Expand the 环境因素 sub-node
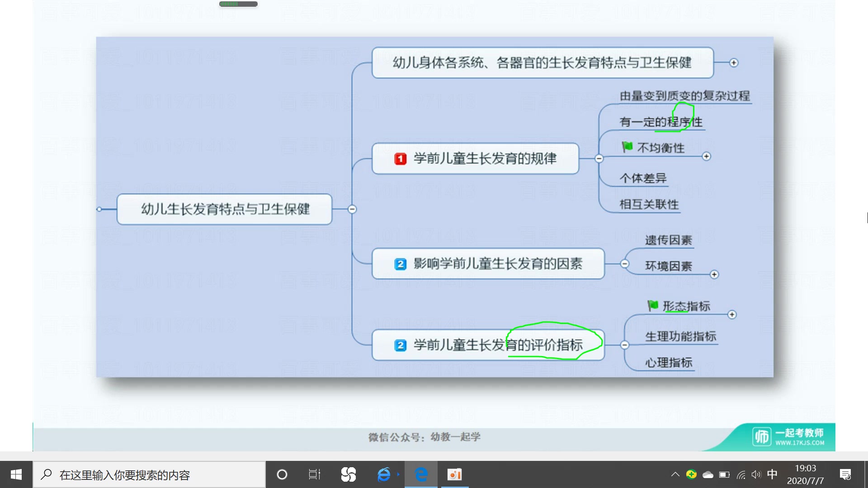 (x=714, y=275)
